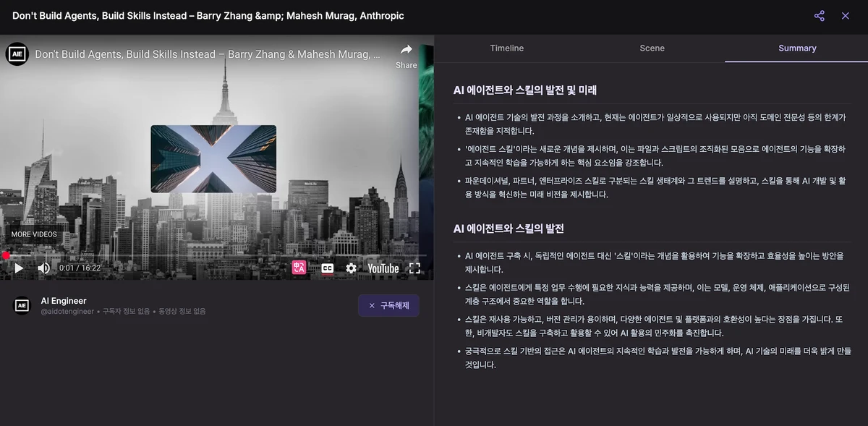Toggle closed captions CC

click(327, 268)
